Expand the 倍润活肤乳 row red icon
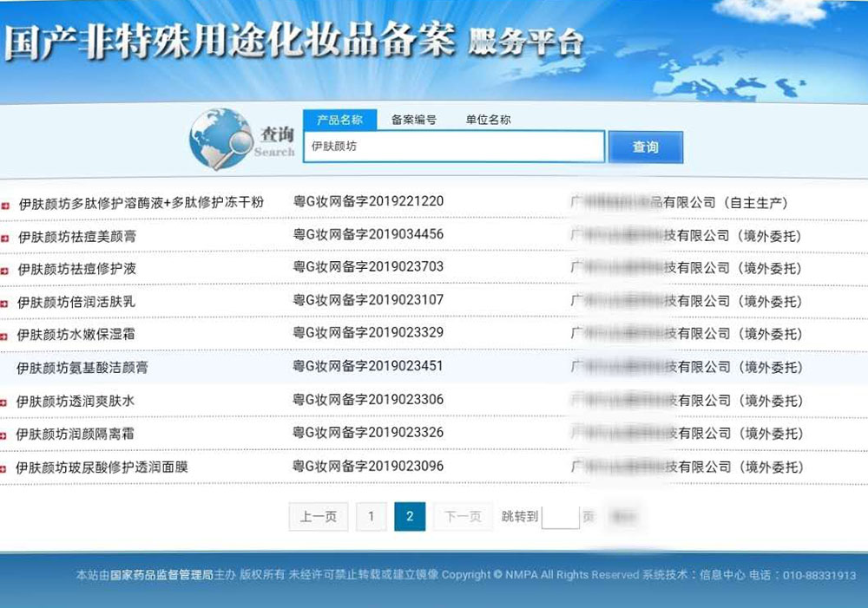This screenshot has height=608, width=868. click(4, 304)
